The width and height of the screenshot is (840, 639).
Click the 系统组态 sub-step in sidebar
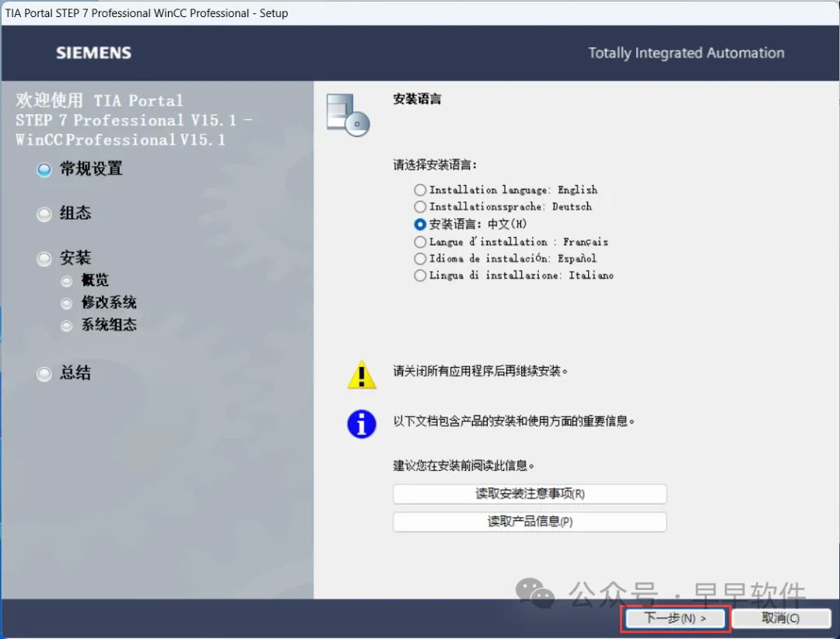(109, 325)
